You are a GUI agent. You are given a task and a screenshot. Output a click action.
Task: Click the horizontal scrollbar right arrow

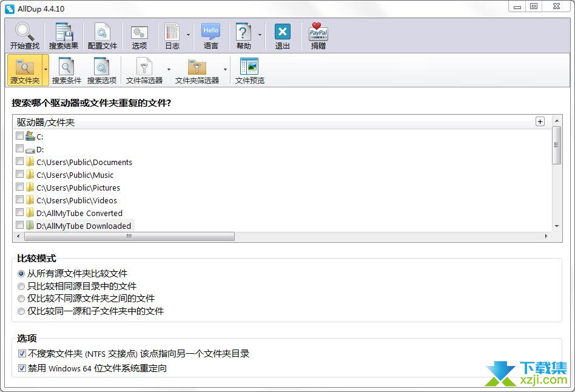click(546, 237)
